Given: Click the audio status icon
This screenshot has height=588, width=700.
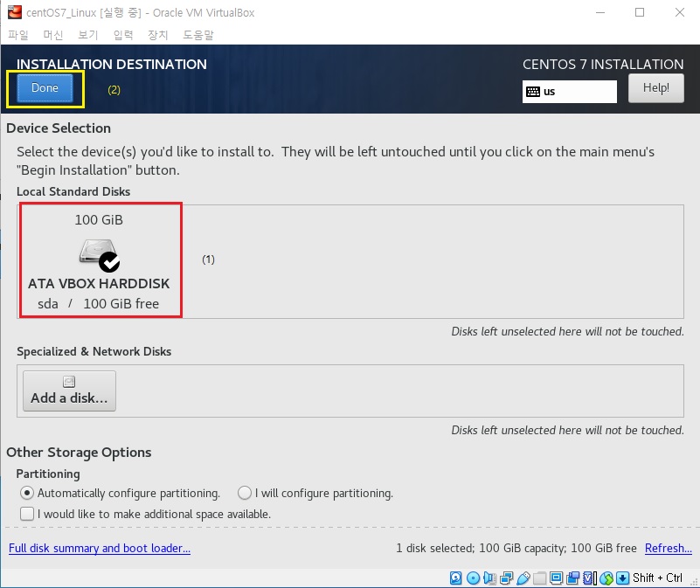Looking at the screenshot, I should pyautogui.click(x=489, y=578).
